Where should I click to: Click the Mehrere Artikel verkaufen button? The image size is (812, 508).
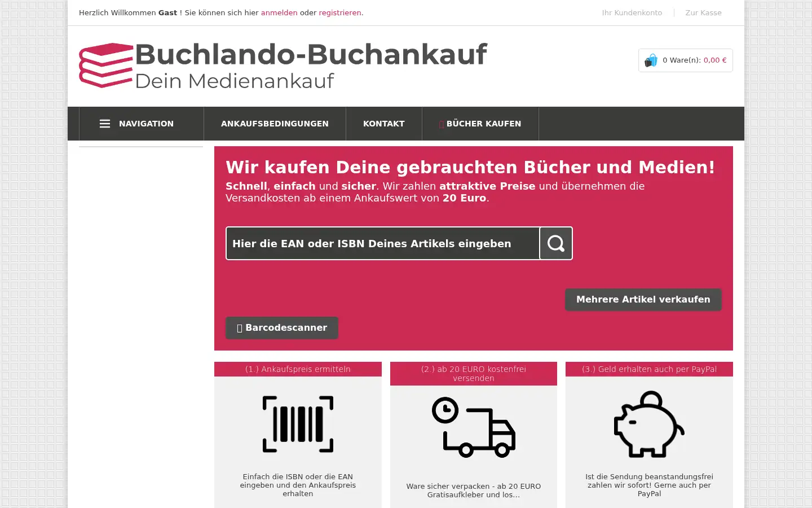click(643, 299)
